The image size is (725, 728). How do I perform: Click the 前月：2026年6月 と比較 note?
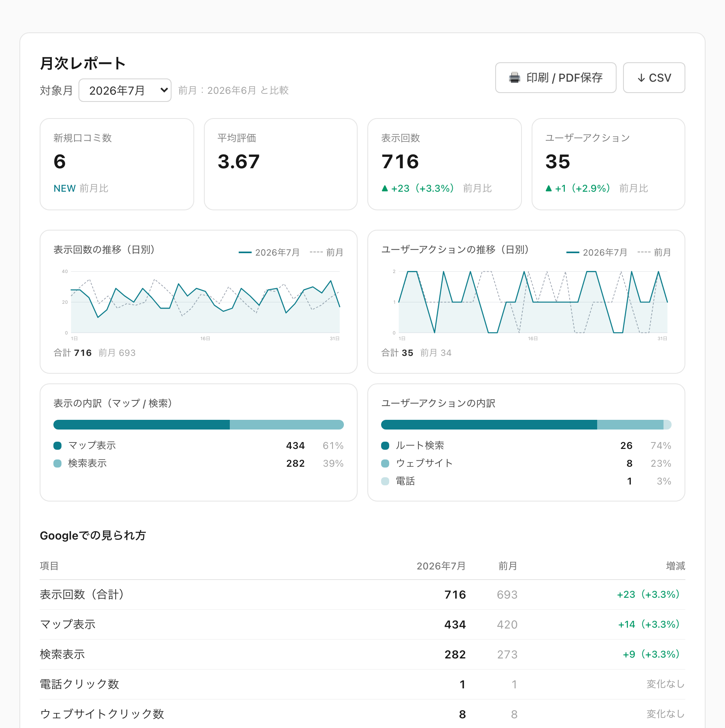(233, 90)
